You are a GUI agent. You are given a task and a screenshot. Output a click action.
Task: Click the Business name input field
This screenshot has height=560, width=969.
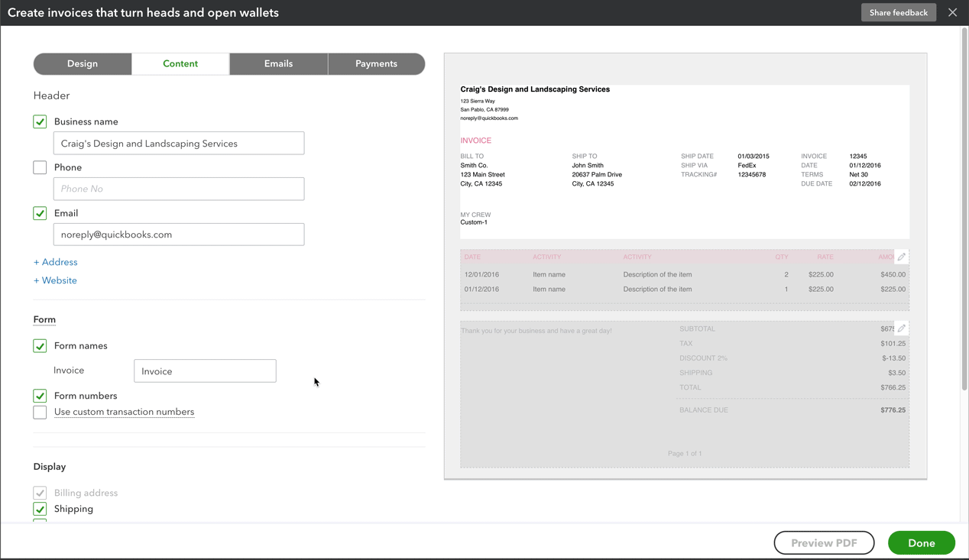coord(179,143)
